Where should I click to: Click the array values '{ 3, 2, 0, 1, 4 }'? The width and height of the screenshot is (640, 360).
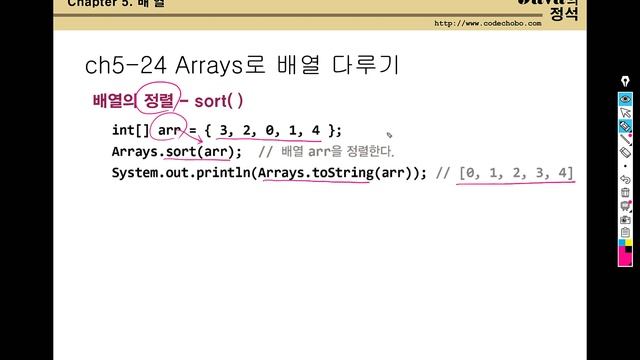[269, 130]
